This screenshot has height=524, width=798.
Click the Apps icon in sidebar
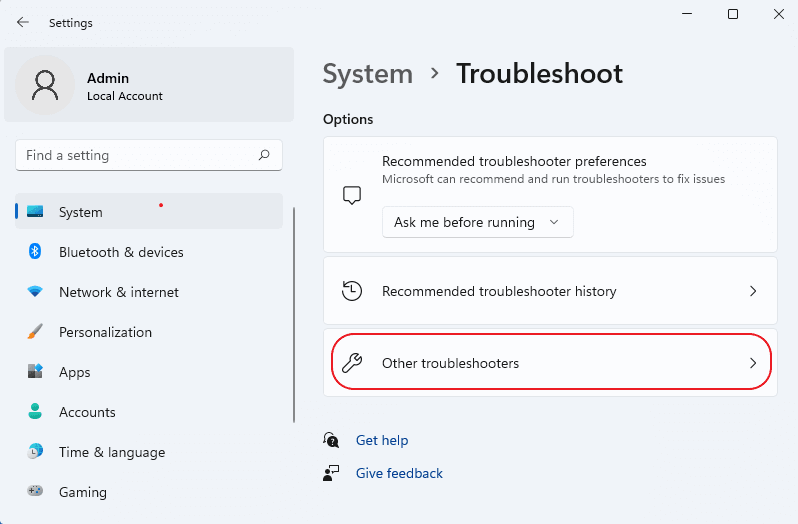35,371
